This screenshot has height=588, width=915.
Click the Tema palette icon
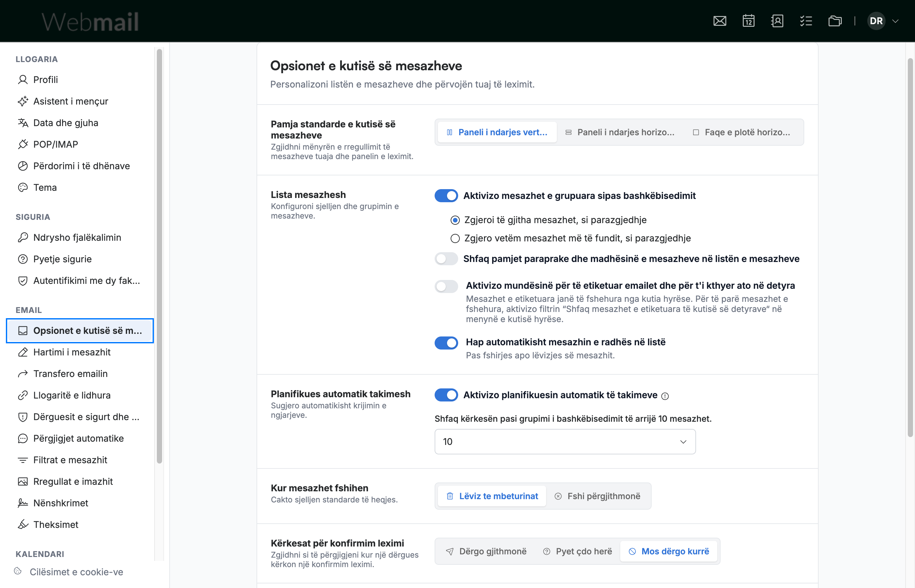23,188
